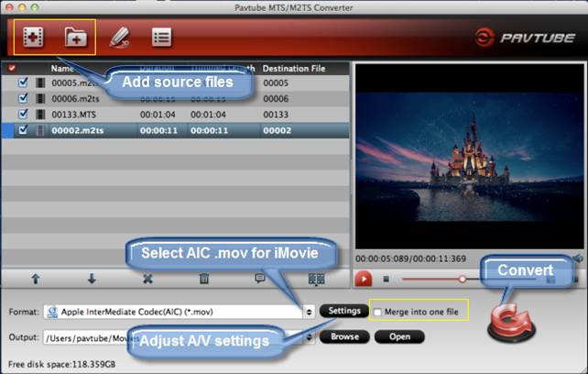Click the Open button
The height and width of the screenshot is (374, 588).
[x=399, y=336]
